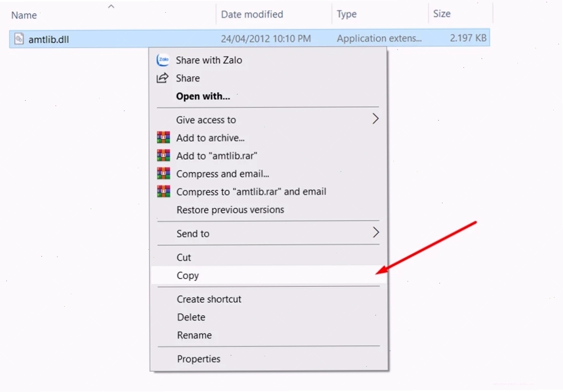This screenshot has height=392, width=563.
Task: Click the Zalo icon in context menu
Action: coord(163,60)
